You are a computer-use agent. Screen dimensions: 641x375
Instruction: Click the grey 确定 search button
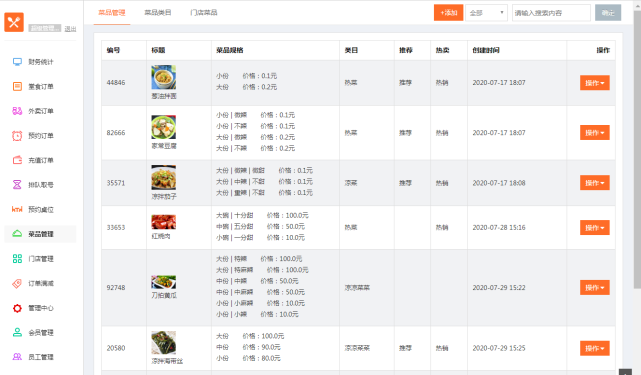(x=608, y=13)
